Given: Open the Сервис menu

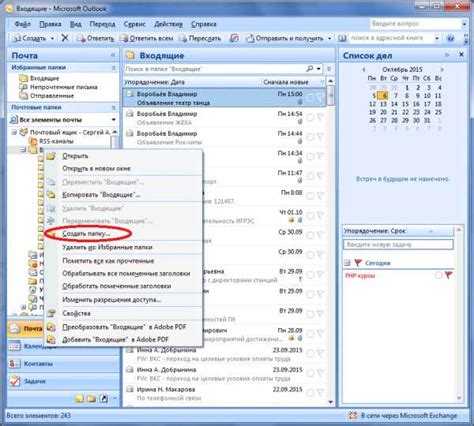Looking at the screenshot, I should (134, 24).
